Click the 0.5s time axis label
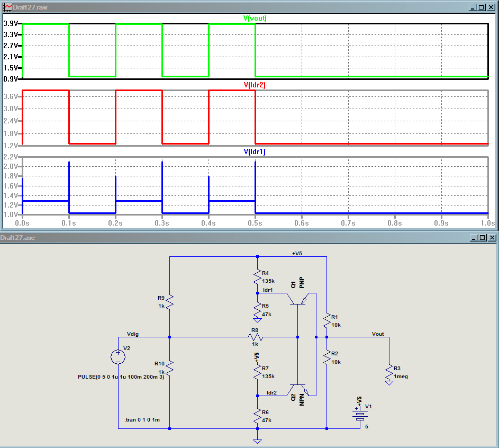The image size is (499, 448). 255,223
